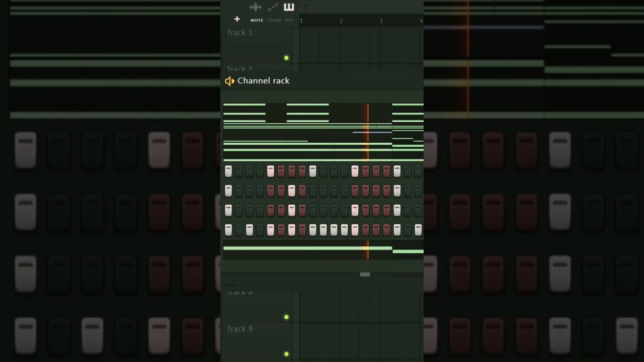This screenshot has height=362, width=644.
Task: Jump to bar 3 on the timeline ruler
Action: [x=381, y=21]
